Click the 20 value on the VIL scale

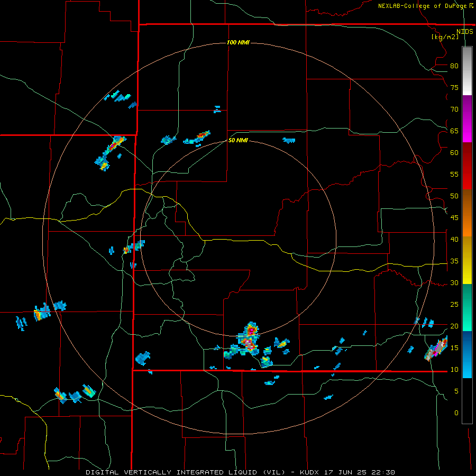[x=454, y=326]
